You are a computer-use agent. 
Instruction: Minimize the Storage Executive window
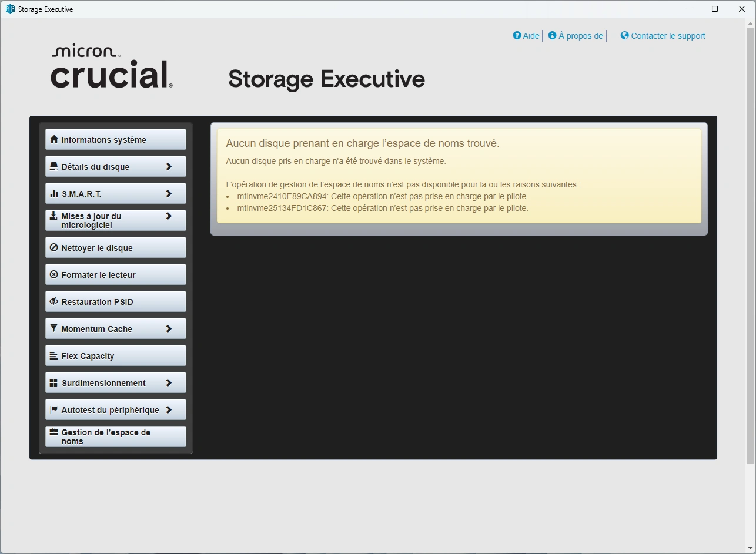click(688, 9)
